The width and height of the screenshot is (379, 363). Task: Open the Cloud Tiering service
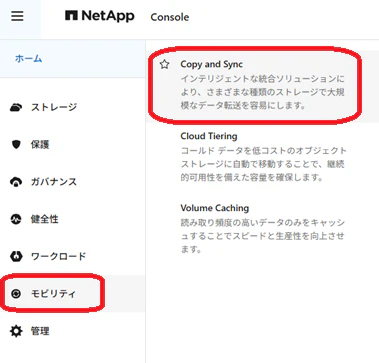209,136
